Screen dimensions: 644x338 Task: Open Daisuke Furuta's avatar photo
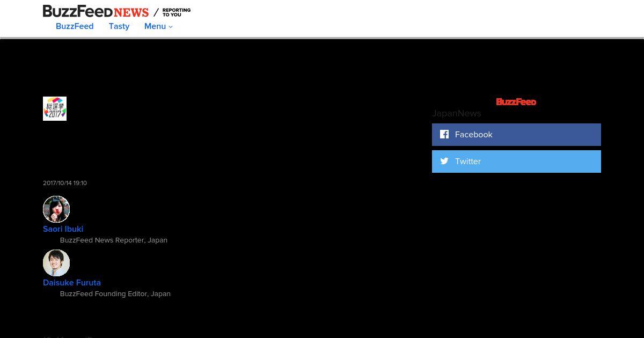(56, 263)
